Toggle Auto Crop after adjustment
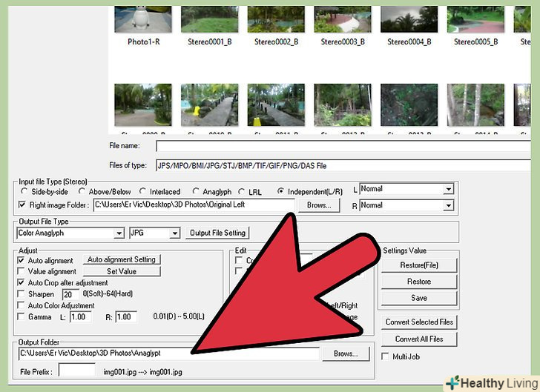 click(x=21, y=282)
